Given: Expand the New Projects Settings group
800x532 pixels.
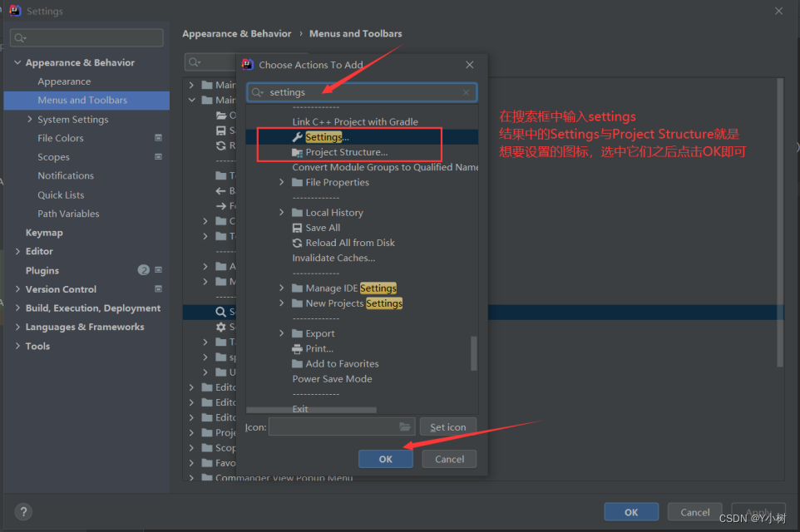Looking at the screenshot, I should coord(281,303).
